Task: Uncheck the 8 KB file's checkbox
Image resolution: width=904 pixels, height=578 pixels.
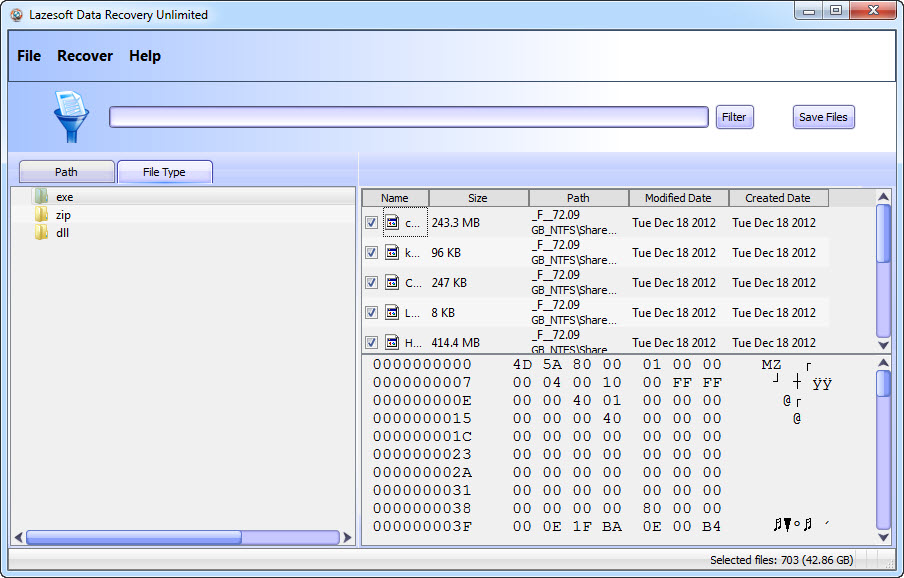Action: 371,312
